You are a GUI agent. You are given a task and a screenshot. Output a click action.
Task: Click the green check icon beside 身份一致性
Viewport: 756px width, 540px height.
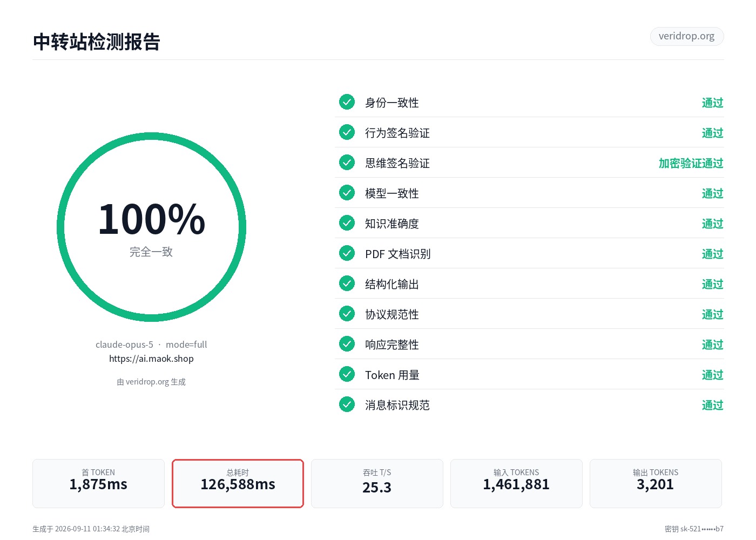pos(347,102)
